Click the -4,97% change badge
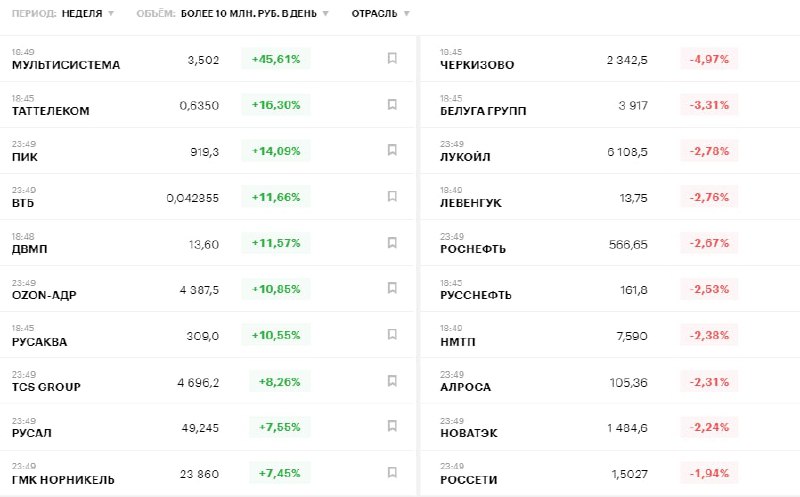Screen dimensions: 800x497 [709, 59]
